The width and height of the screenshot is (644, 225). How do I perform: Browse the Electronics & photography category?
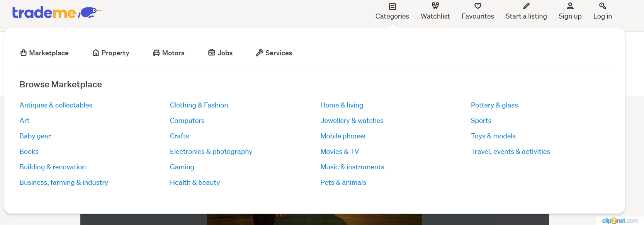point(211,152)
